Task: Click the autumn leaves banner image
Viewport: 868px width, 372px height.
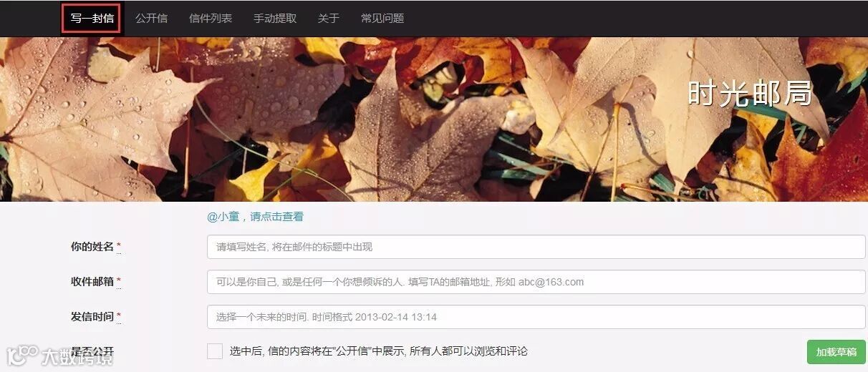Action: coord(434,119)
